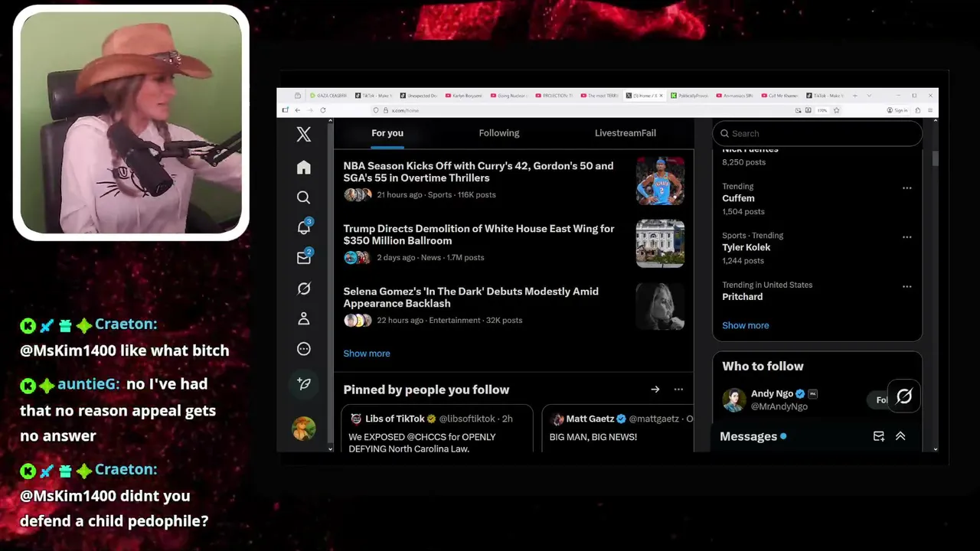Image resolution: width=980 pixels, height=551 pixels.
Task: Click the White House thumbnail image
Action: coord(660,243)
